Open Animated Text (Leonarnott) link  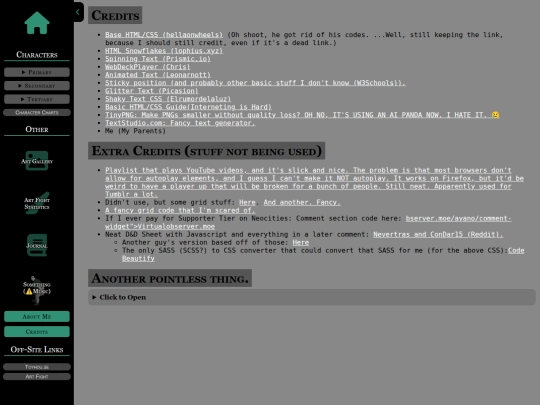(x=158, y=75)
